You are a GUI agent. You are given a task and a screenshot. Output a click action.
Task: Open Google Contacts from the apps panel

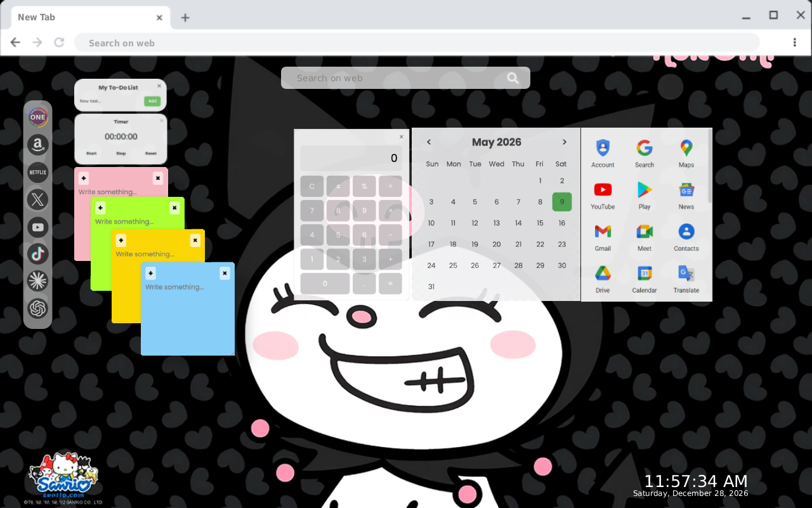686,237
